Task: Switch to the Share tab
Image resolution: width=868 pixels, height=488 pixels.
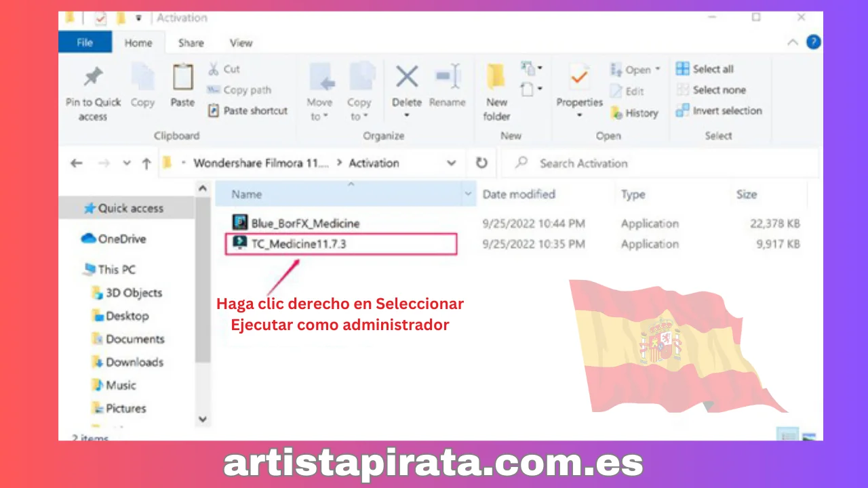Action: click(x=191, y=43)
